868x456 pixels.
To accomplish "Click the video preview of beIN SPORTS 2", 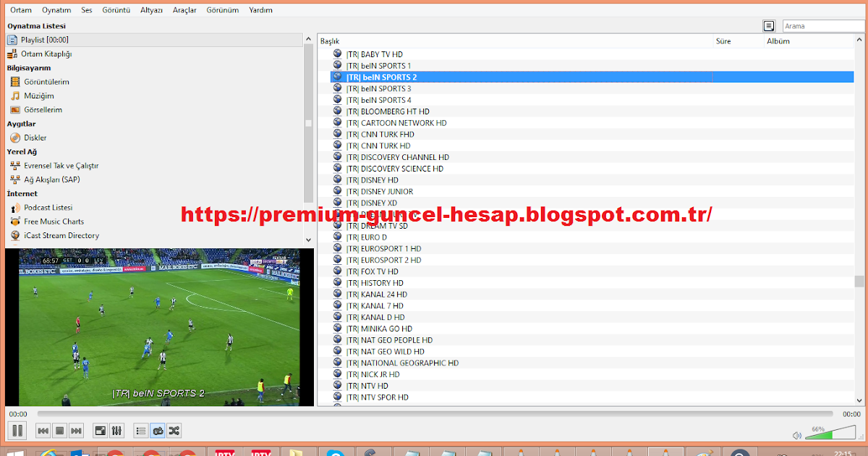I will 158,327.
